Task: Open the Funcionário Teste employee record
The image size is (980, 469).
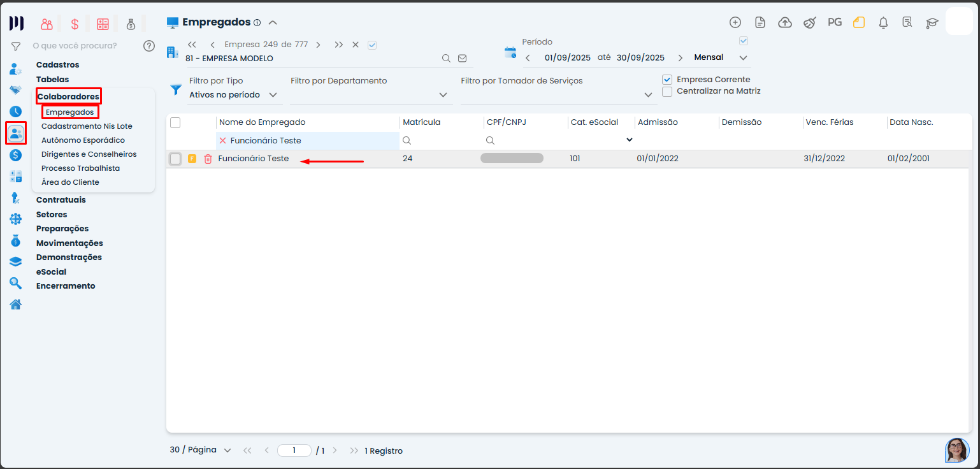Action: [x=254, y=159]
